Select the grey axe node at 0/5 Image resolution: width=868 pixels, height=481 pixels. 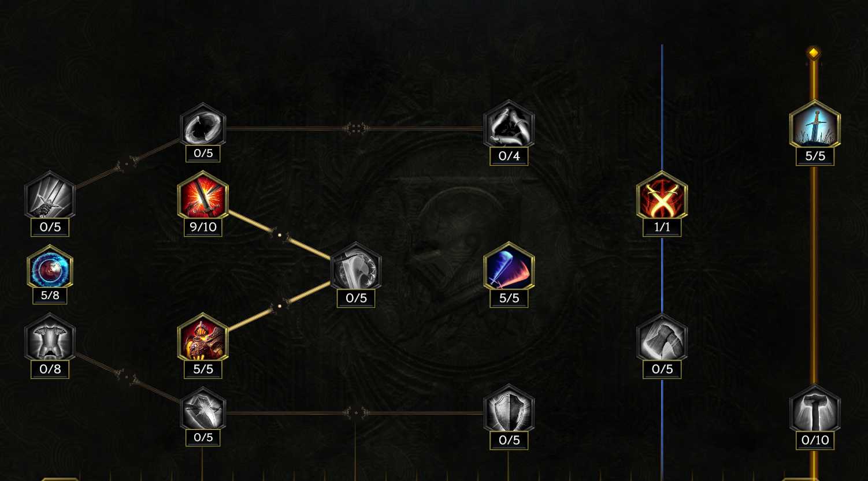pyautogui.click(x=662, y=339)
